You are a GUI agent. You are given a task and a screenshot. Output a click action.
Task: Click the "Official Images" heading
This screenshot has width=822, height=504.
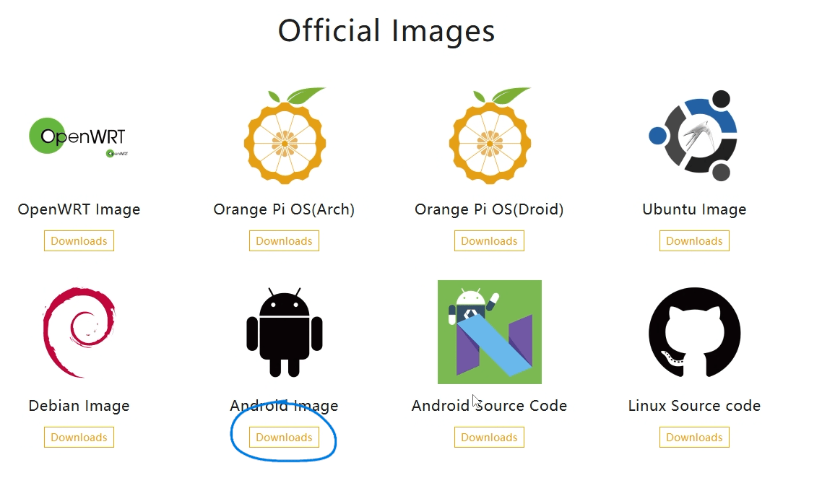(x=386, y=31)
